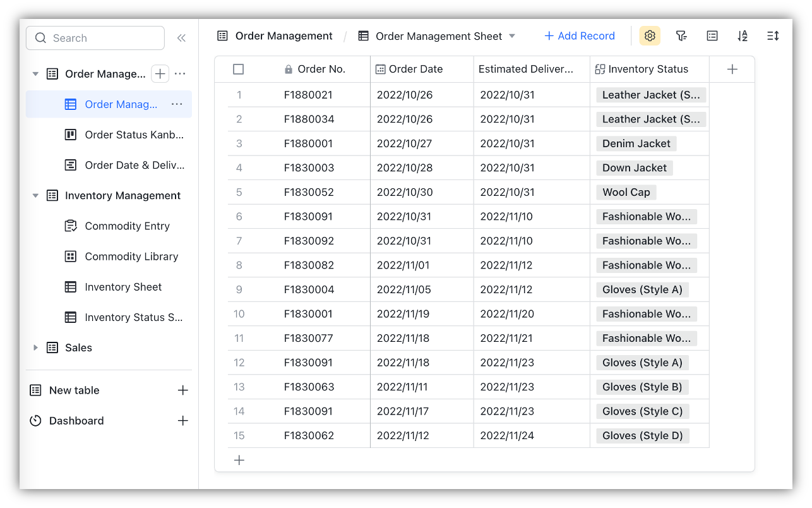Click the Order Date column header
The height and width of the screenshot is (508, 812).
pyautogui.click(x=422, y=70)
